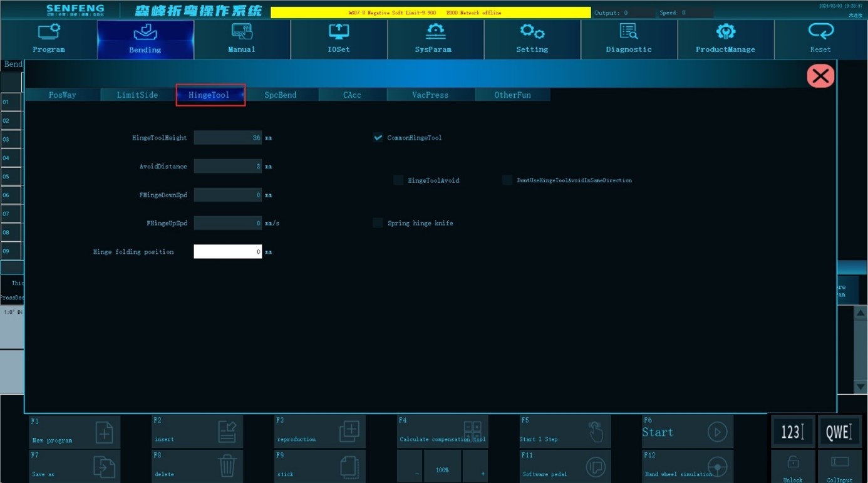Switch to Manual mode

click(x=242, y=39)
